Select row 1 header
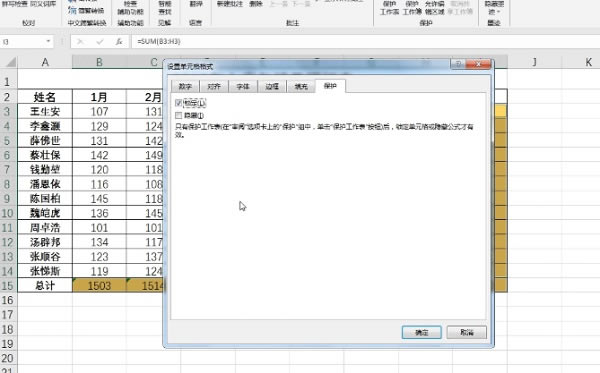Image resolution: width=600 pixels, height=373 pixels. [x=8, y=82]
